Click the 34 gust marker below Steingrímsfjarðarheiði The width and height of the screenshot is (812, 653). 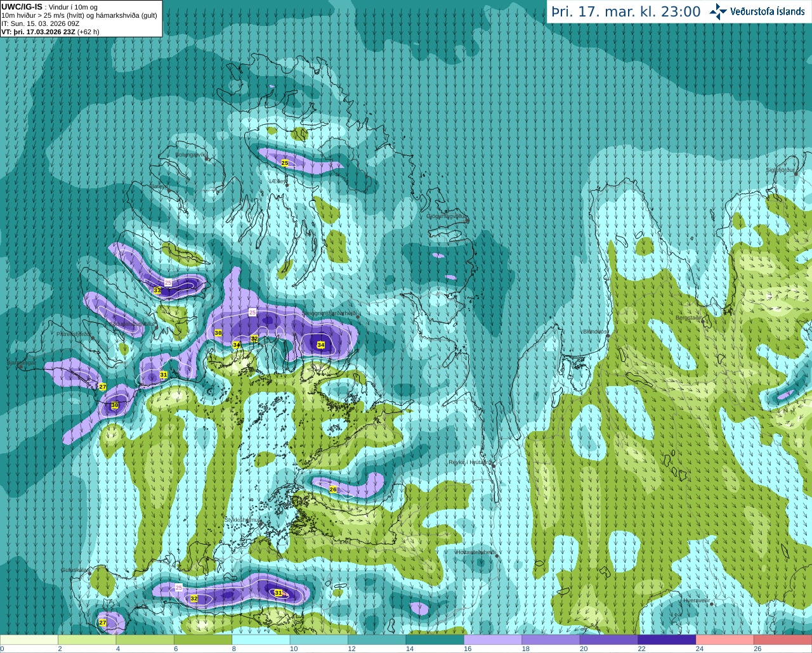321,346
